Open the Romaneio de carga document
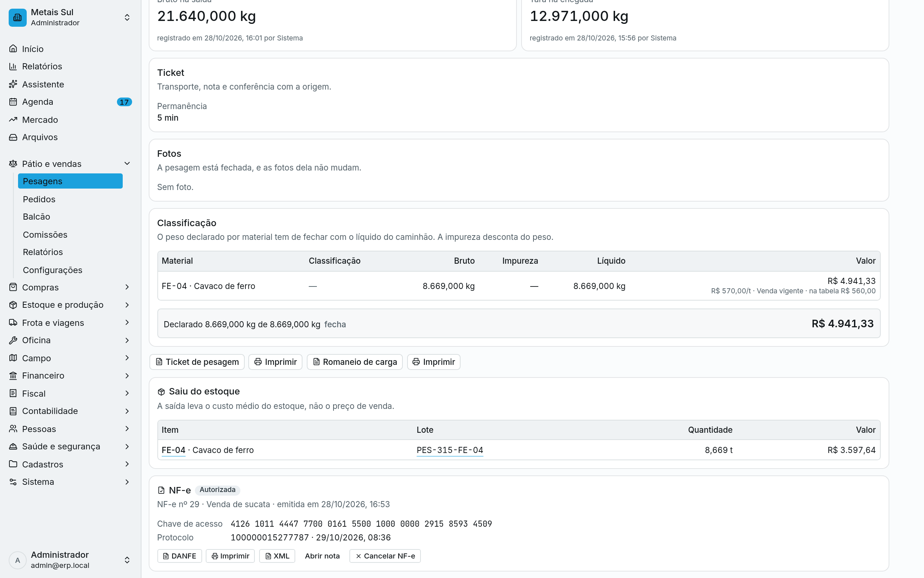The height and width of the screenshot is (578, 924). tap(355, 362)
